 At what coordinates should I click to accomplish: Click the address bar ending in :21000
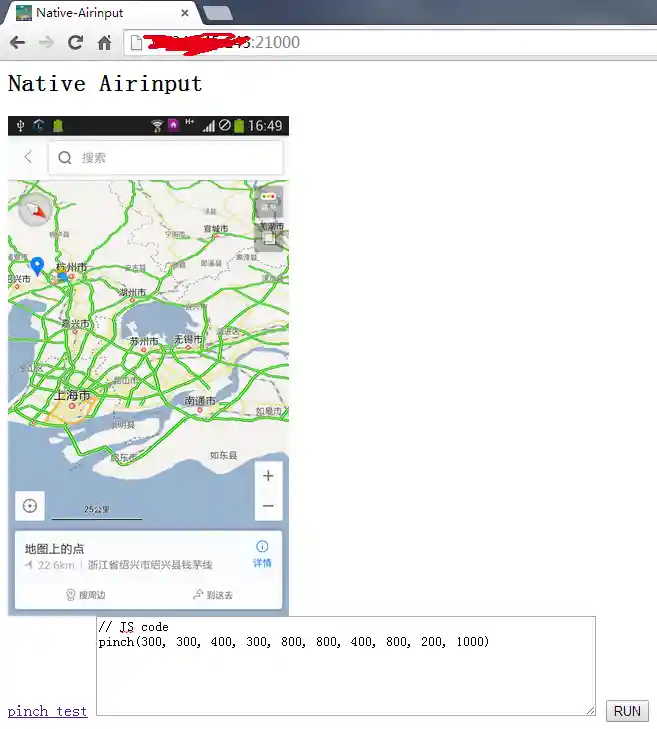(390, 42)
